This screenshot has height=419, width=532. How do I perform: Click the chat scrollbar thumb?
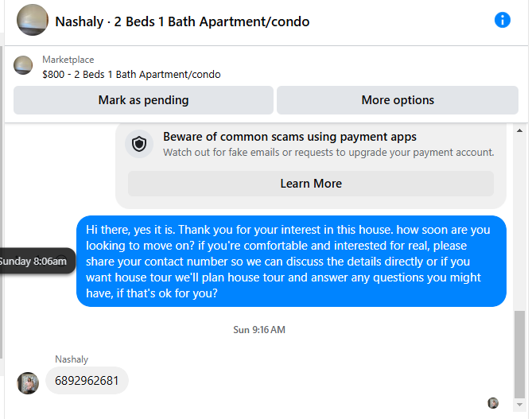(x=520, y=354)
